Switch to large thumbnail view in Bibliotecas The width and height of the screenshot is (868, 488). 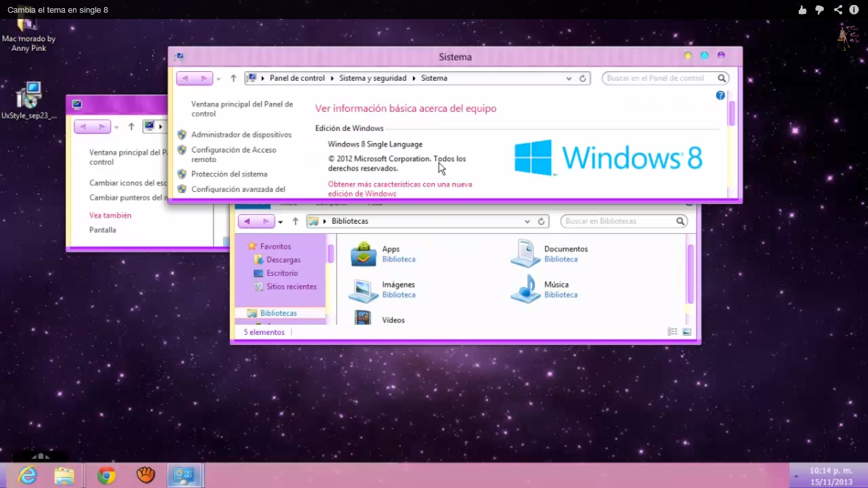[x=687, y=331]
